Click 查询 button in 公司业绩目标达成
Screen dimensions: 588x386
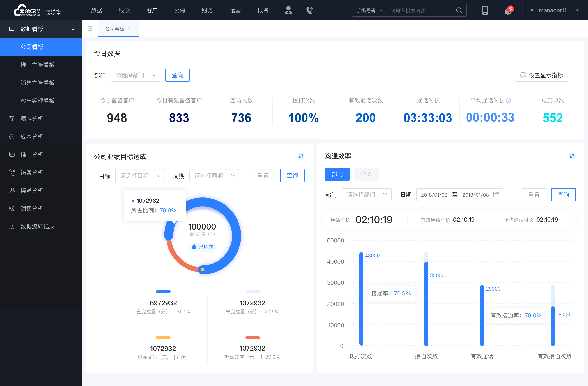tap(292, 175)
